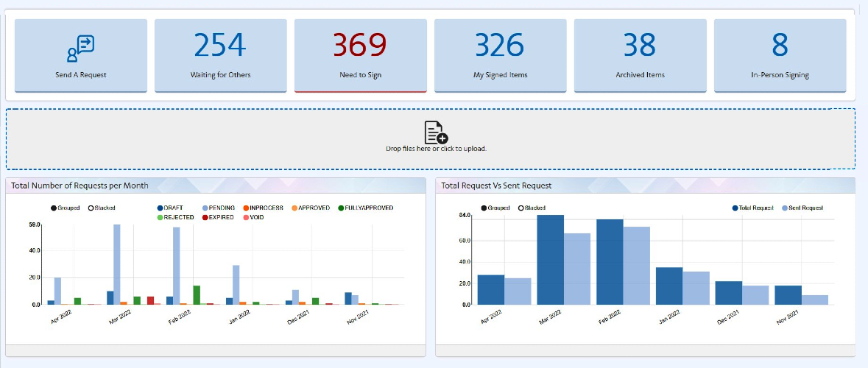Open the 326 My Signed Items tile

pos(501,55)
